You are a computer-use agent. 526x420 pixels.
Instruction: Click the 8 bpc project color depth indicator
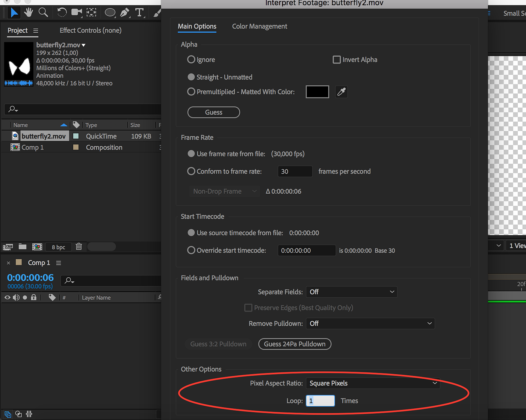coord(58,247)
